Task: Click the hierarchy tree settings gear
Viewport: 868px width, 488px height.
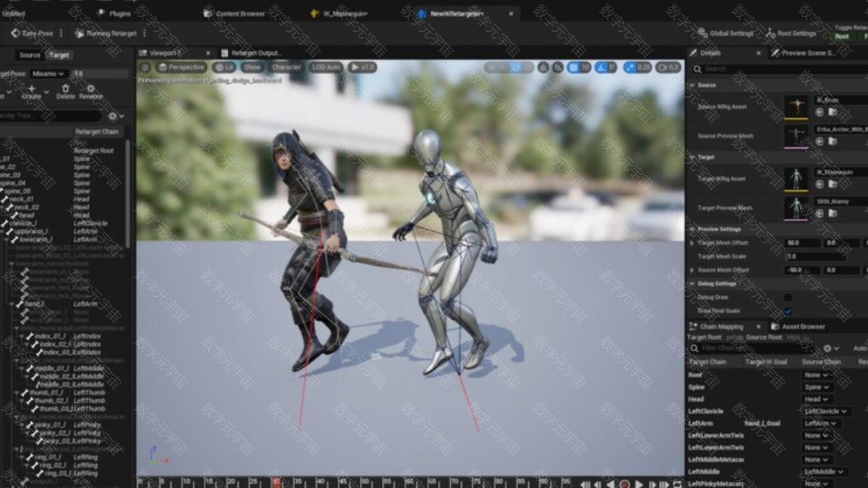Action: (x=113, y=117)
